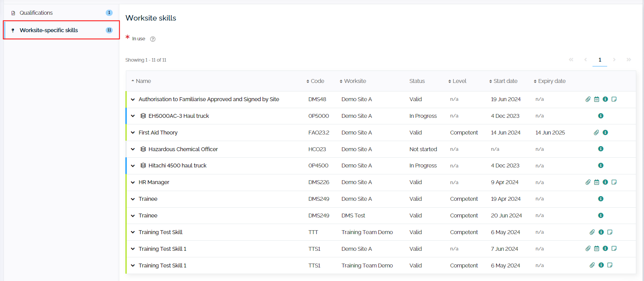Expand the First Aid Theory row
This screenshot has height=281, width=644.
(x=133, y=133)
